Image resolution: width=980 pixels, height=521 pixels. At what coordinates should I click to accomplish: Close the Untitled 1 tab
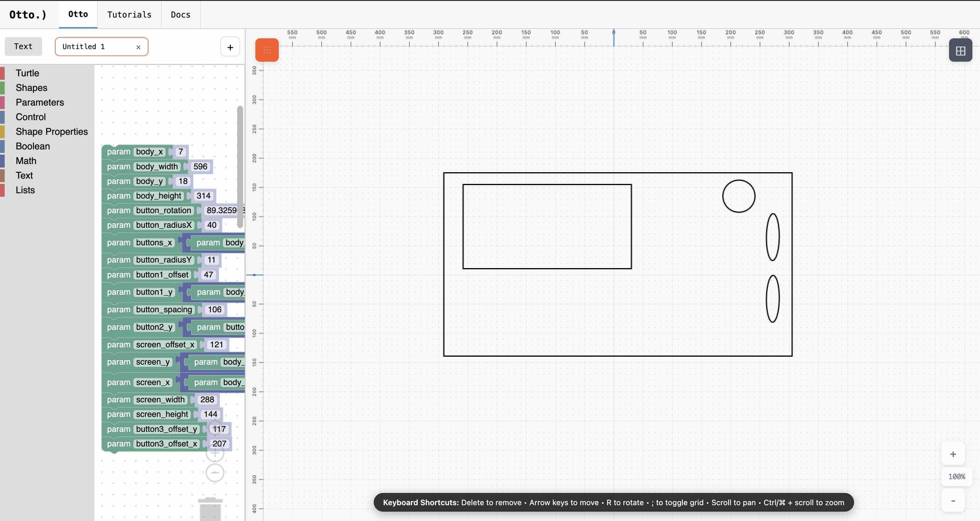coord(138,47)
